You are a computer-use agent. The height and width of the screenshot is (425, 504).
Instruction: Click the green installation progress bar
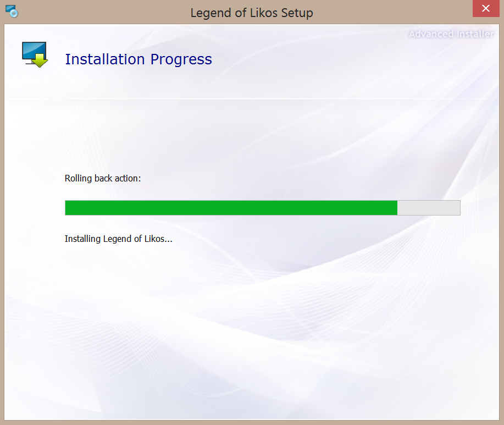click(x=262, y=208)
